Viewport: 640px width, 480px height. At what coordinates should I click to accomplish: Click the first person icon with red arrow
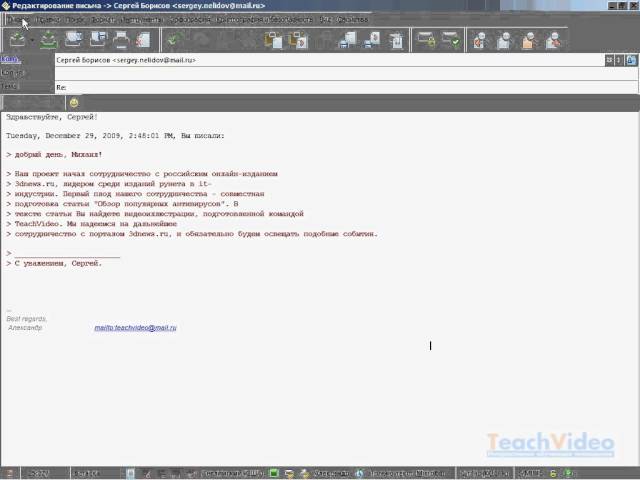pos(480,40)
